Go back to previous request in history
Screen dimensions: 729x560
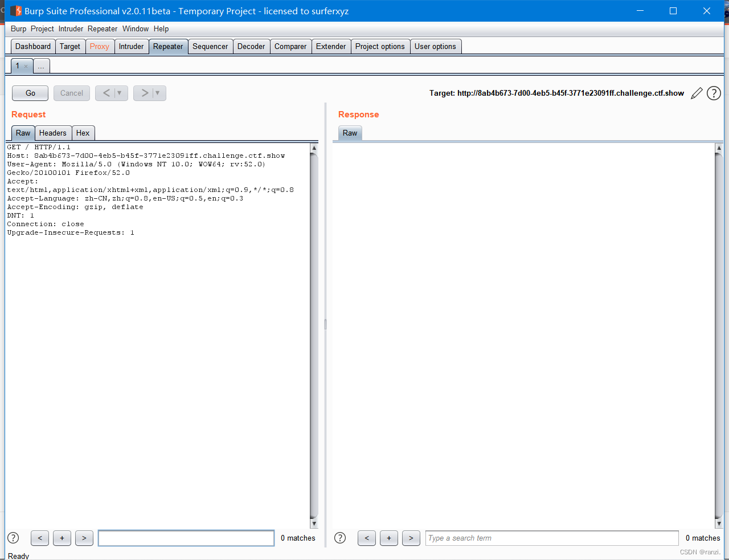point(106,93)
